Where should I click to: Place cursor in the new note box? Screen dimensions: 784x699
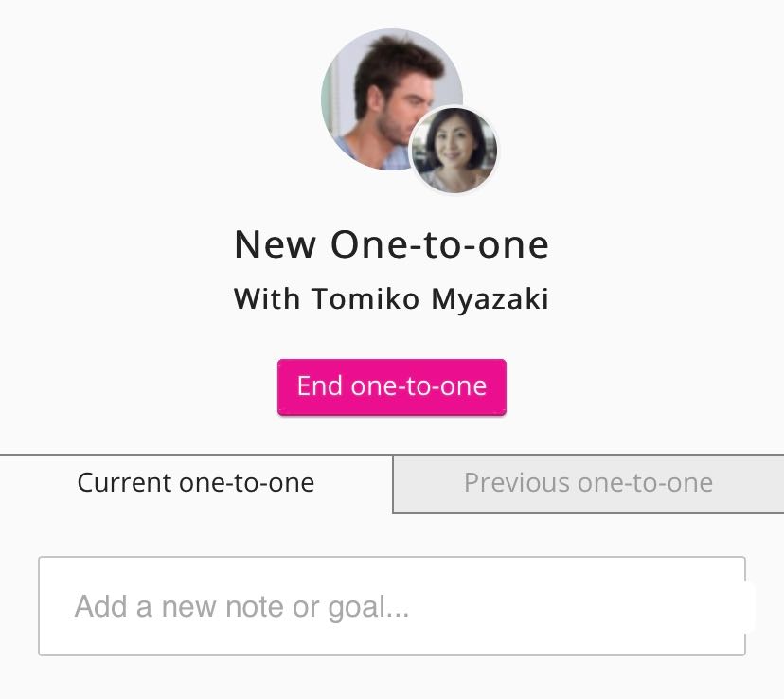pyautogui.click(x=391, y=606)
